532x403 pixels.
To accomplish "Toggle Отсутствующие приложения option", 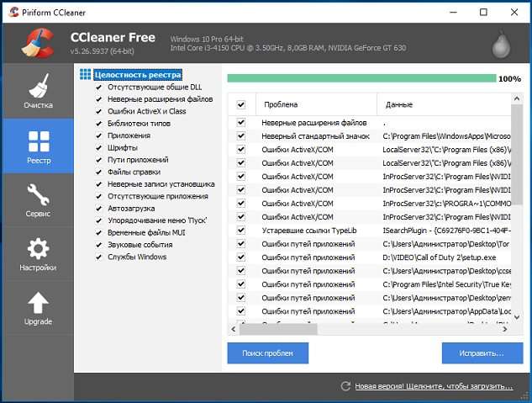I will [x=98, y=196].
